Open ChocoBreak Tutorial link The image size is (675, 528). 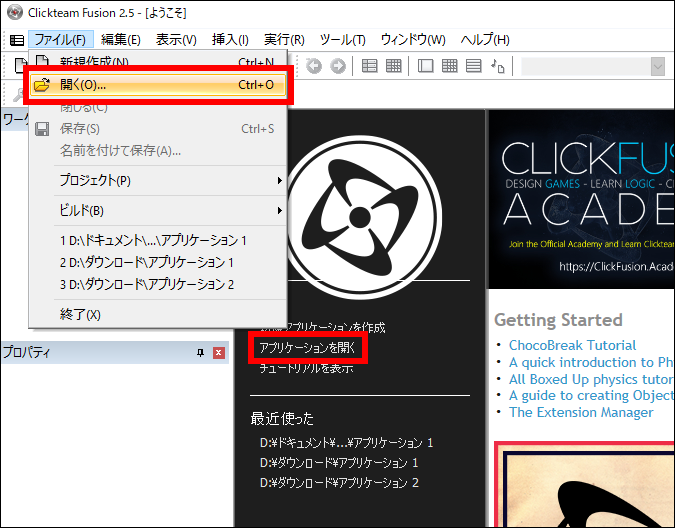tap(572, 345)
